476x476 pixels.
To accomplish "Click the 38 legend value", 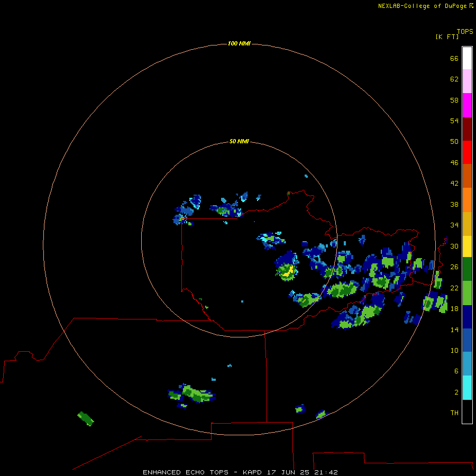I will pos(454,205).
